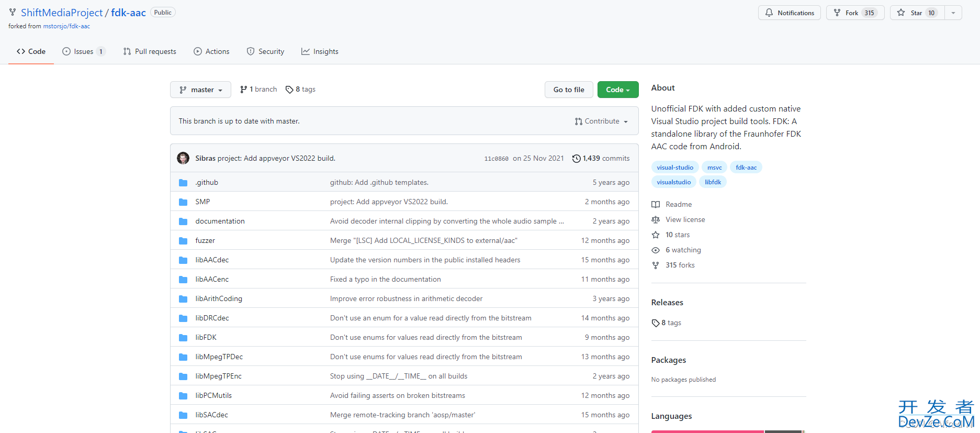Screen dimensions: 980x433
Task: Click the libAACdec folder icon
Action: [183, 260]
